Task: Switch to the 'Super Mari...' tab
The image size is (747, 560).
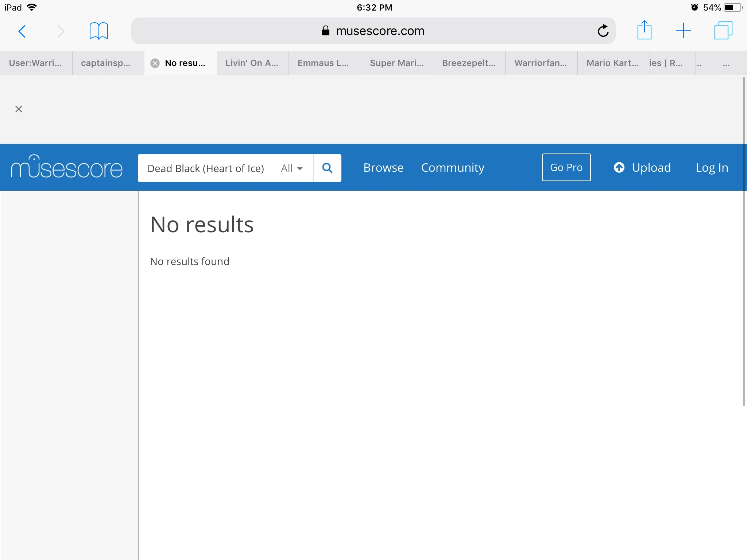Action: (396, 63)
